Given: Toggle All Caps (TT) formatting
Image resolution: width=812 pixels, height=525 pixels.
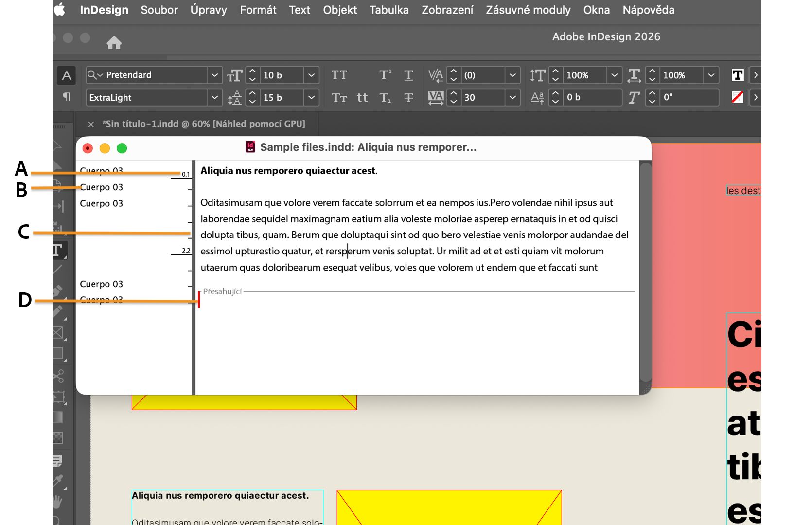Looking at the screenshot, I should [x=339, y=75].
